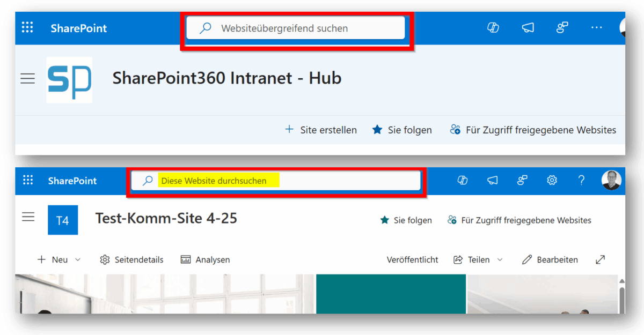Click the 'Site erstellen' button
Image resolution: width=644 pixels, height=335 pixels.
coord(320,130)
